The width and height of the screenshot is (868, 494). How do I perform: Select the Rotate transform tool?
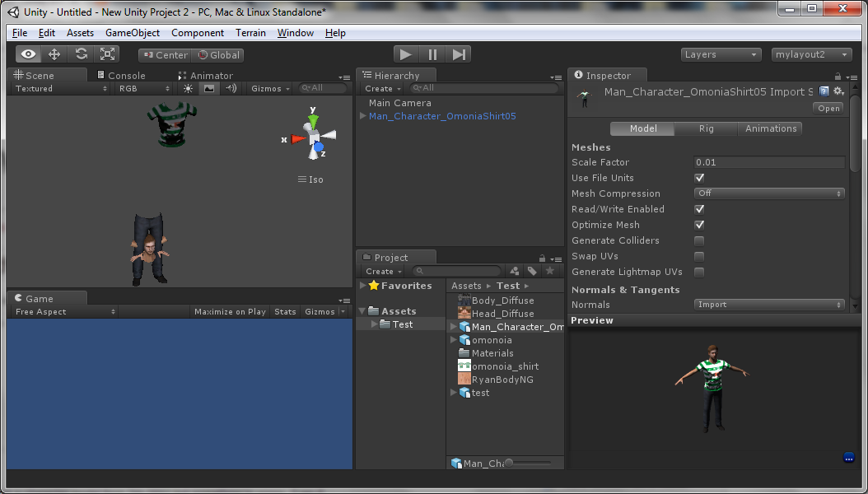[82, 54]
